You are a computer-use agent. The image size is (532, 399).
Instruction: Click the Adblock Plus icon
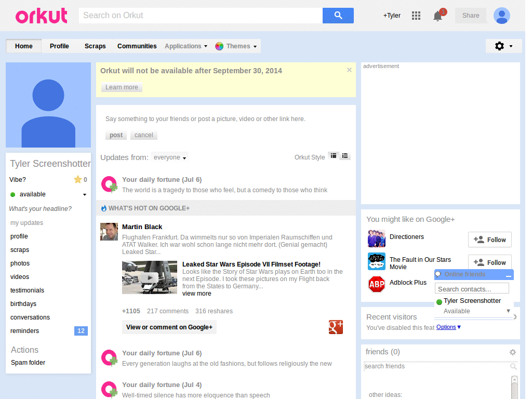[x=377, y=284]
